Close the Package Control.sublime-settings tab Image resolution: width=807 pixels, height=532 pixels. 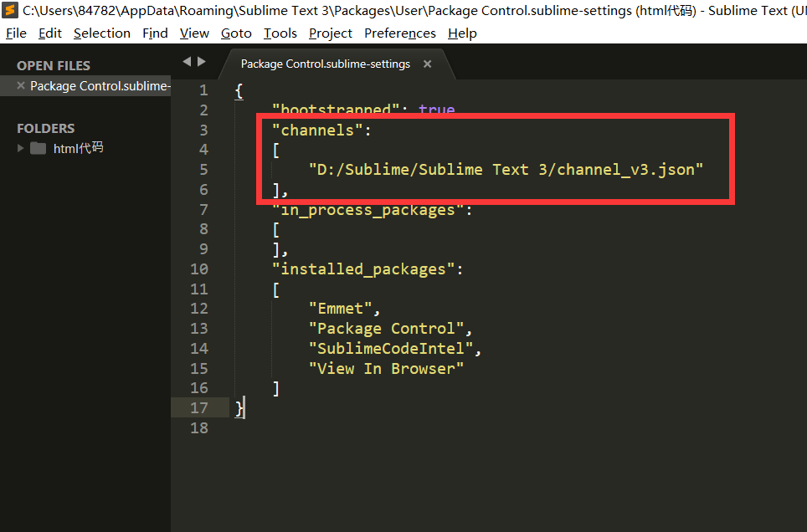tap(427, 64)
